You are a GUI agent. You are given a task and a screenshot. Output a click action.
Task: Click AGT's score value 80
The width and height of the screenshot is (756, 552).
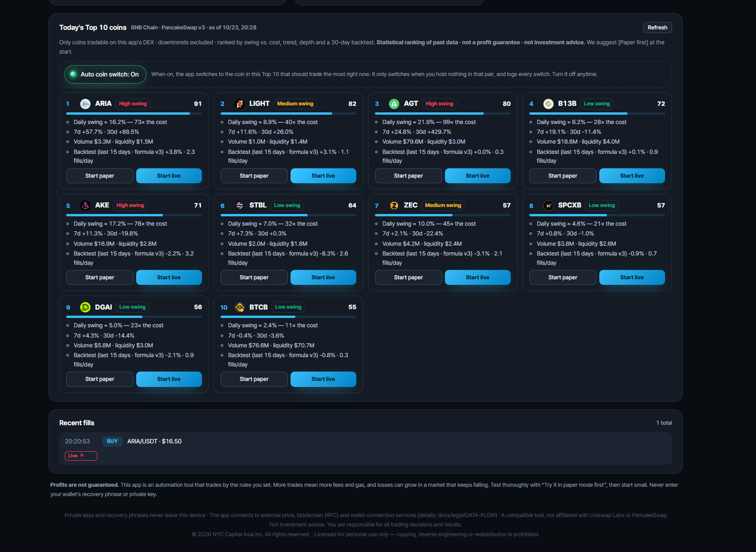pos(506,103)
